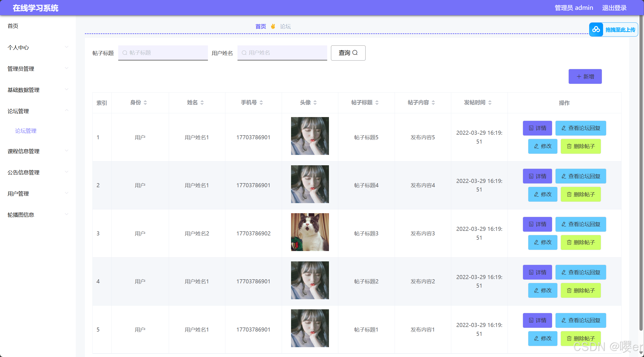Click sort arrows beside 头像 column
This screenshot has height=357, width=644.
[315, 102]
